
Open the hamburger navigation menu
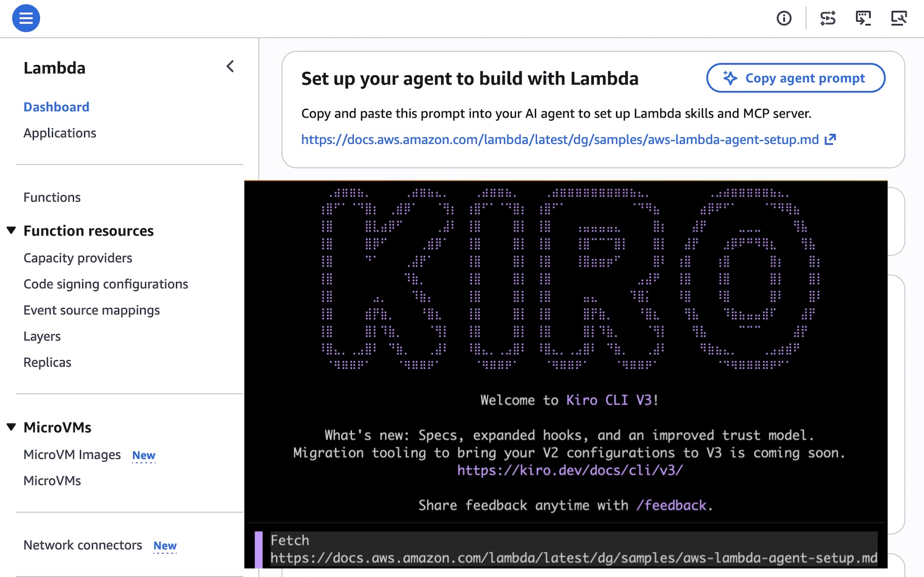(26, 18)
